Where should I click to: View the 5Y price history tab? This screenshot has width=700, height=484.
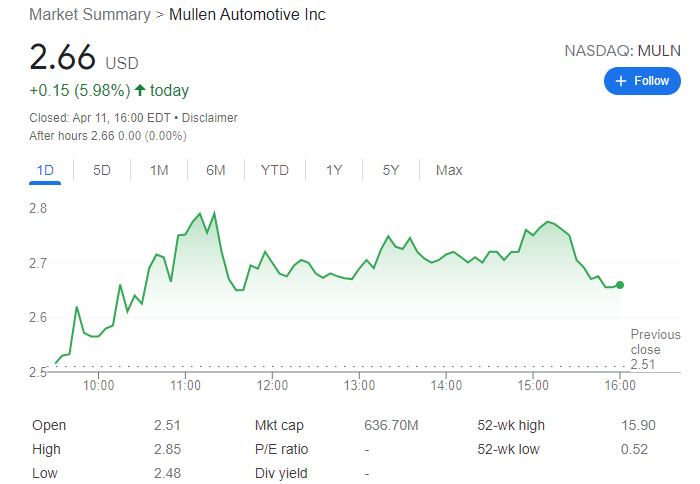click(391, 170)
